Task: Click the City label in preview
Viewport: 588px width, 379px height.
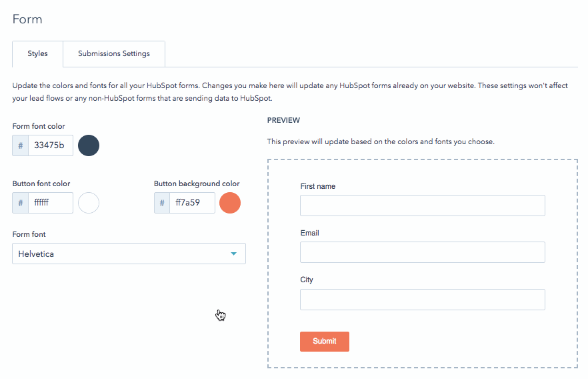Action: coord(307,280)
